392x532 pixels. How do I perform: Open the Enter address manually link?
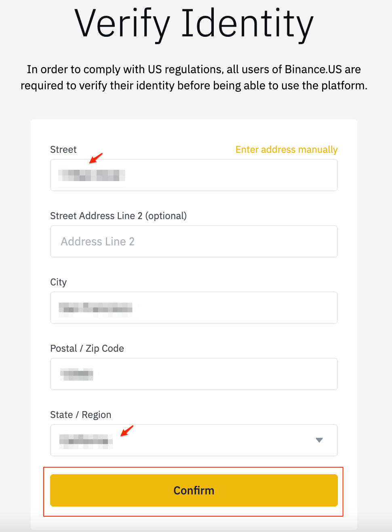pos(287,150)
